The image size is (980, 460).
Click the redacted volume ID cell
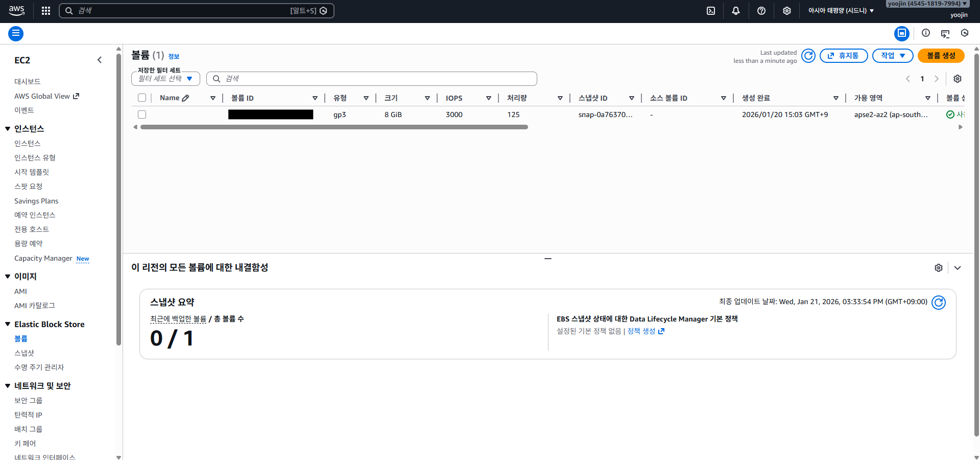pyautogui.click(x=271, y=114)
